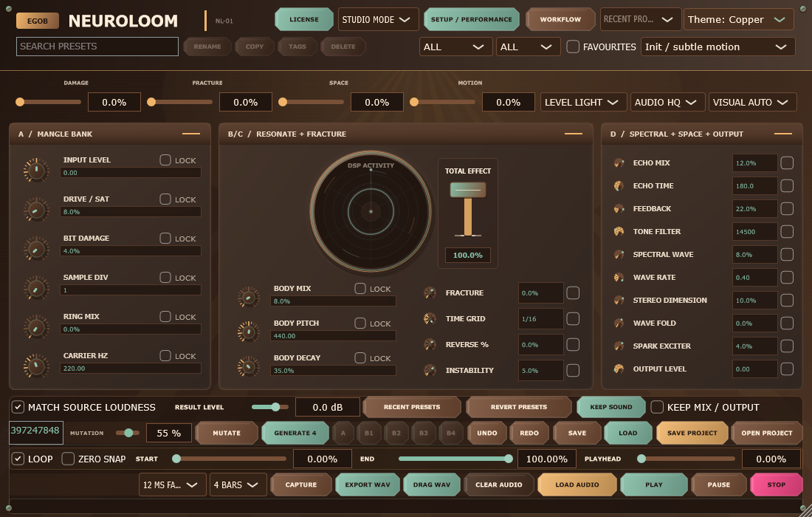The image size is (812, 517).
Task: Click the Echo Time knob icon
Action: (619, 185)
